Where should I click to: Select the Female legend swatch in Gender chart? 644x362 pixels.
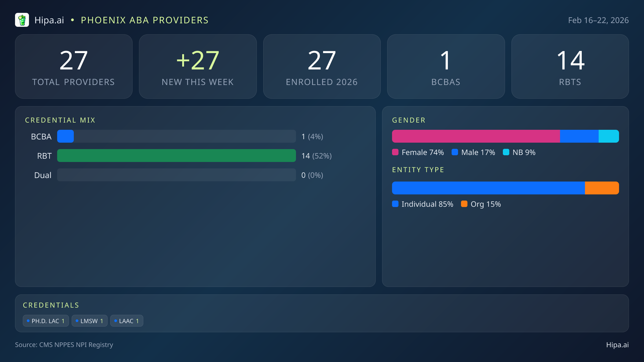tap(395, 152)
